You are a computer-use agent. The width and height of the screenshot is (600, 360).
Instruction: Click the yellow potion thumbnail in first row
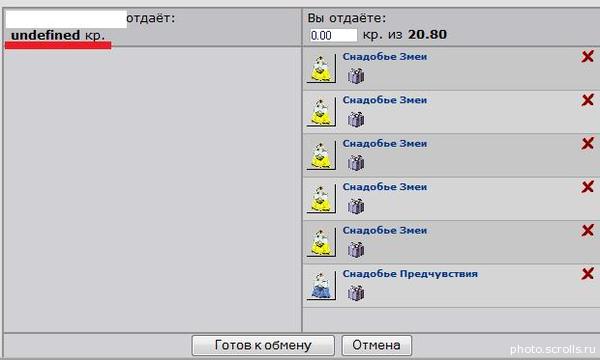coord(321,68)
